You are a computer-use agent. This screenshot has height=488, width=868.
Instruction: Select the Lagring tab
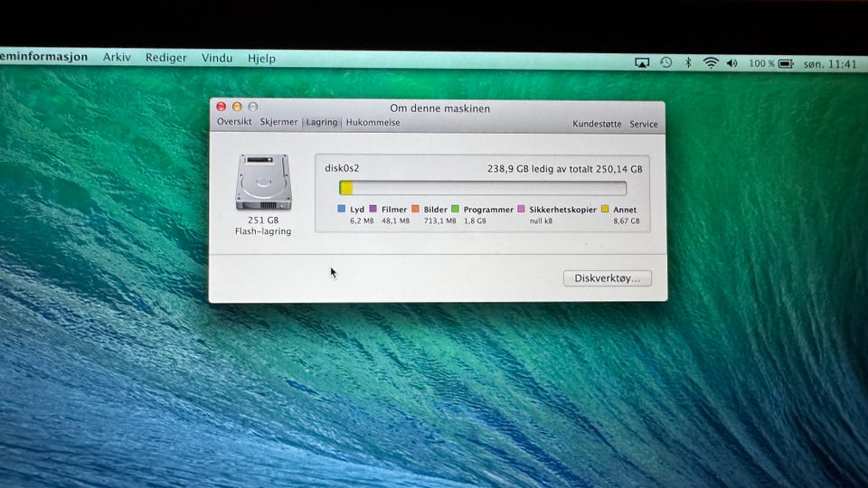coord(322,122)
